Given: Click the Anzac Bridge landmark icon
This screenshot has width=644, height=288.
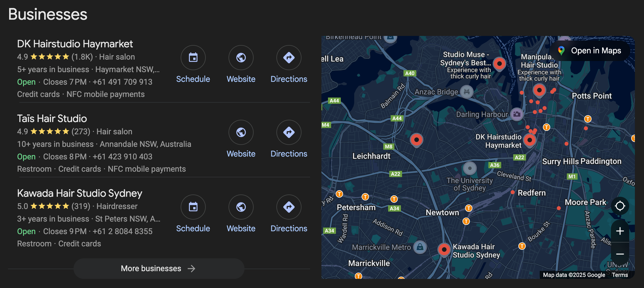Looking at the screenshot, I should tap(467, 92).
